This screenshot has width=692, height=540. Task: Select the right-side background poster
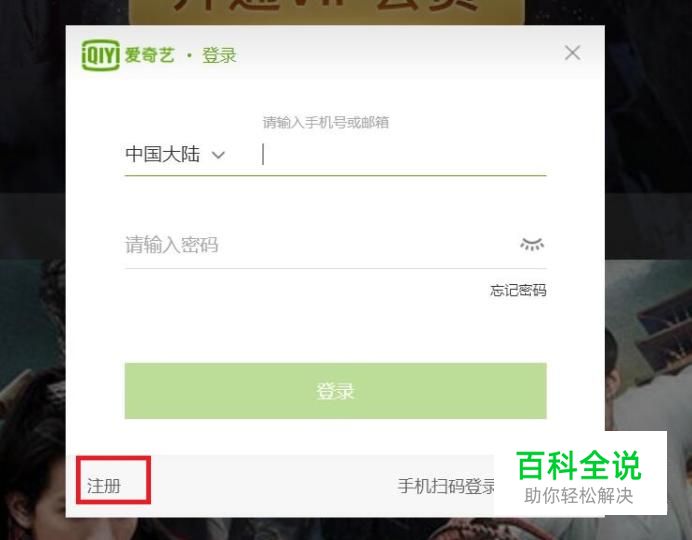click(648, 344)
